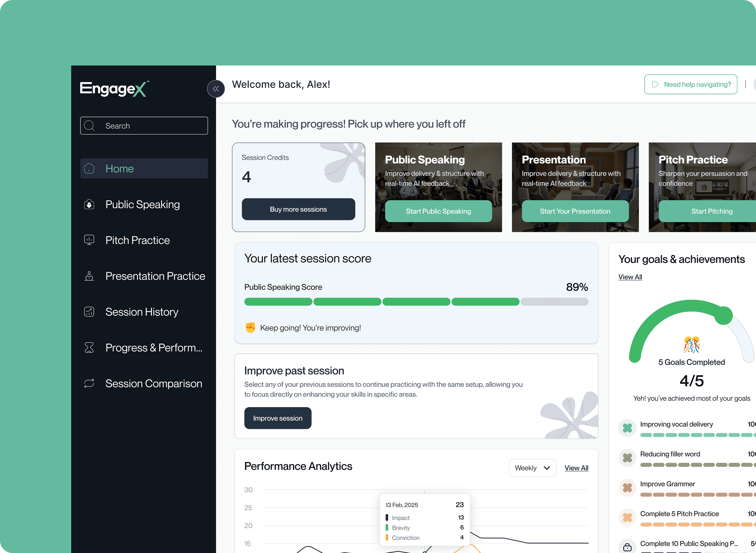Open the Weekly period dropdown
Viewport: 756px width, 553px height.
click(532, 468)
